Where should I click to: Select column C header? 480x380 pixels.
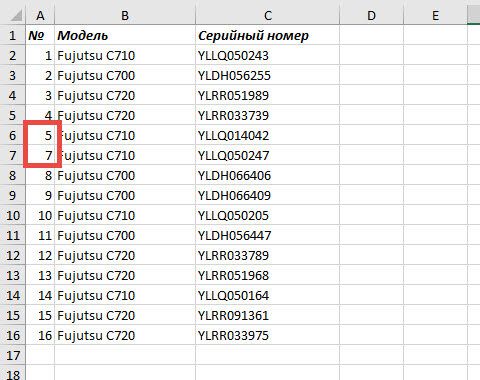268,15
